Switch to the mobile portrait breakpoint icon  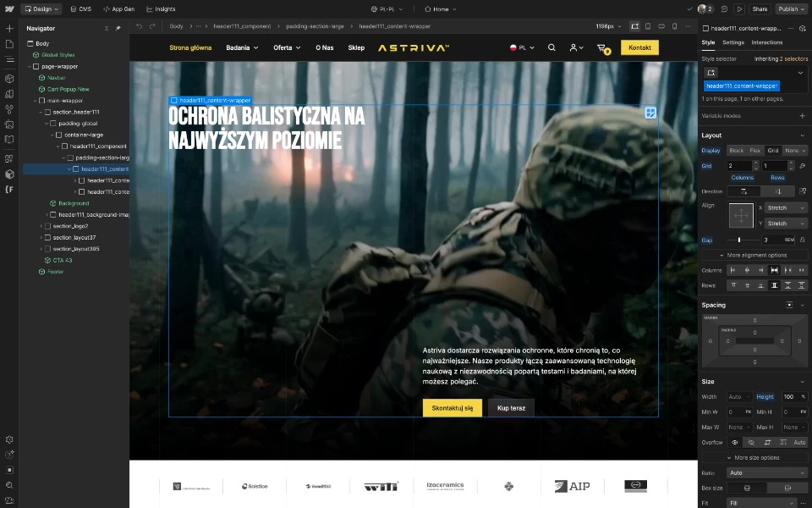coord(674,26)
